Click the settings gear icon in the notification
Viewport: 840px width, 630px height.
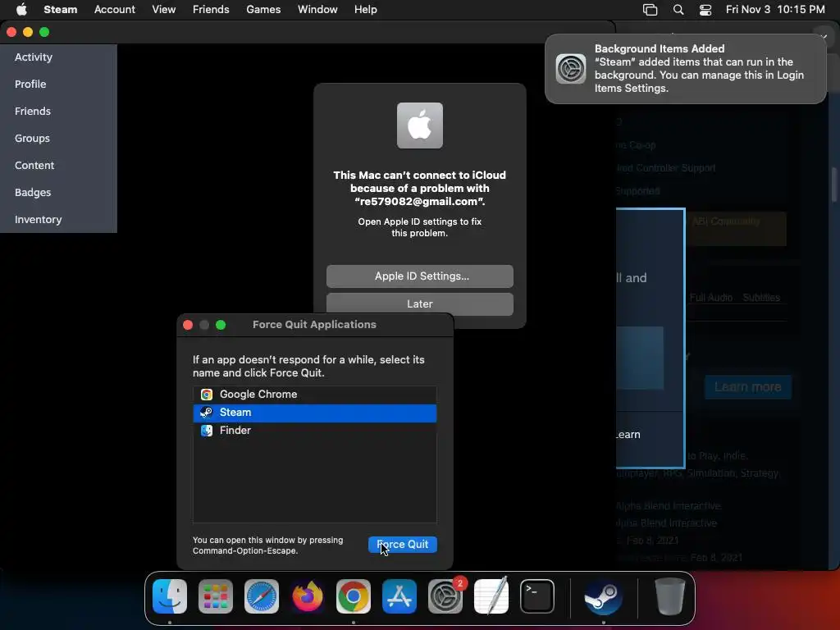571,69
